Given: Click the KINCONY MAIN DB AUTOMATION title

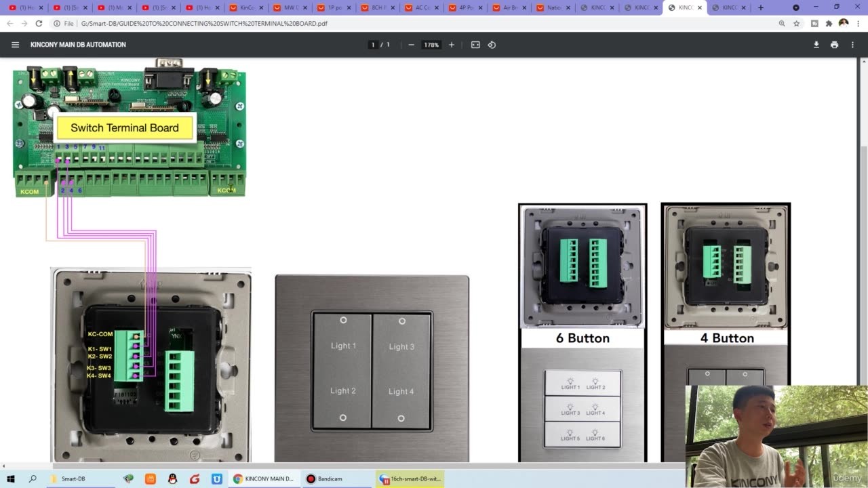Looking at the screenshot, I should tap(78, 45).
